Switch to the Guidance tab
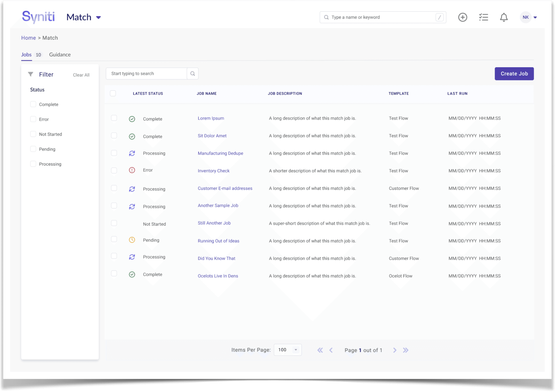555x392 pixels. coord(60,55)
